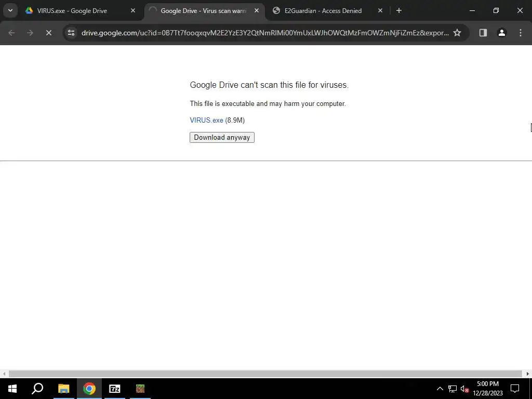Close the E2Guardian - Access Denied tab
The height and width of the screenshot is (399, 532).
pos(380,11)
